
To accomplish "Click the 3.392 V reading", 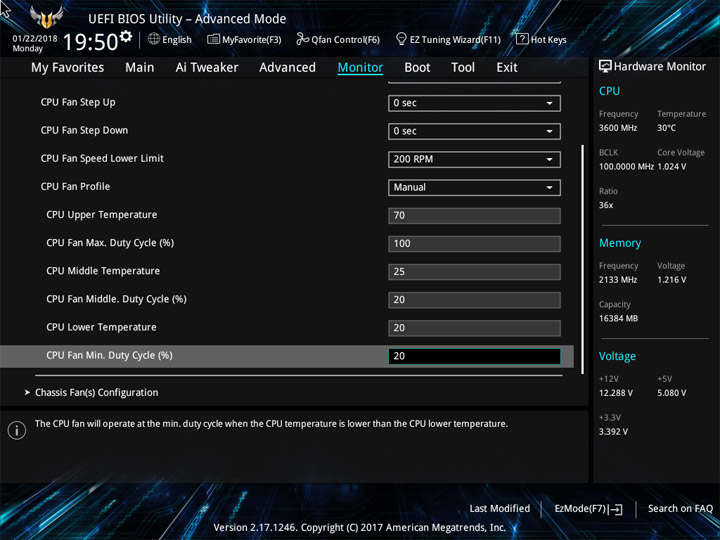I will (x=613, y=432).
